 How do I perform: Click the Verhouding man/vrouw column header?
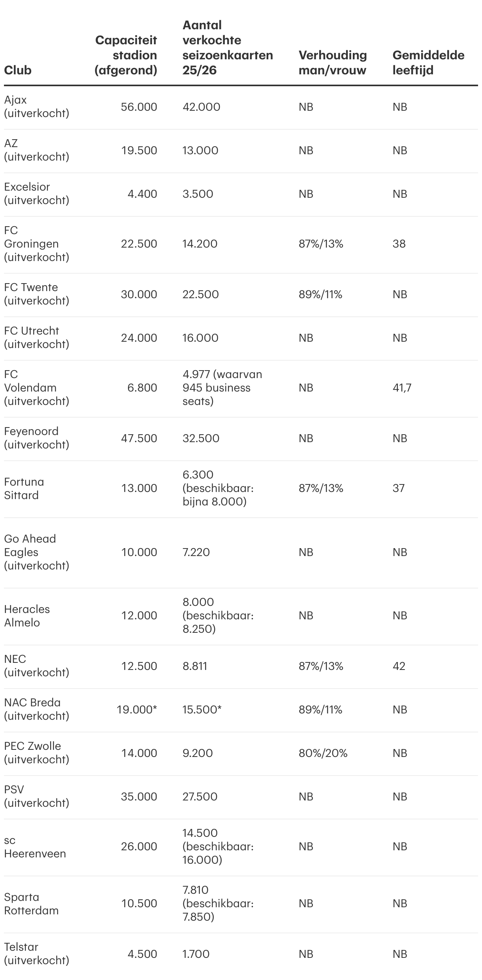(333, 62)
